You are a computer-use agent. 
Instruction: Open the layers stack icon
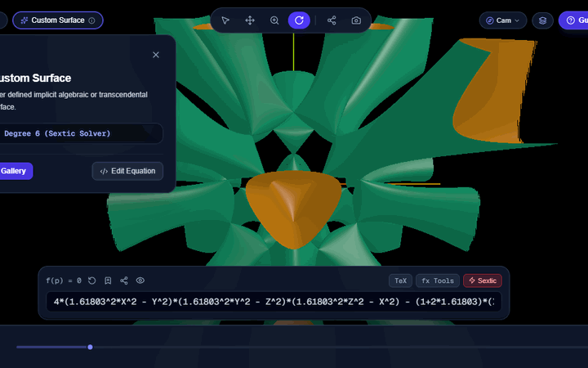tap(542, 20)
